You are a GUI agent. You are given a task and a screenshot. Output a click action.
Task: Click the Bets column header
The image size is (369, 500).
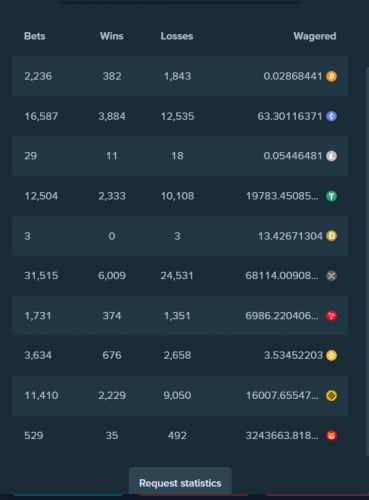[35, 36]
